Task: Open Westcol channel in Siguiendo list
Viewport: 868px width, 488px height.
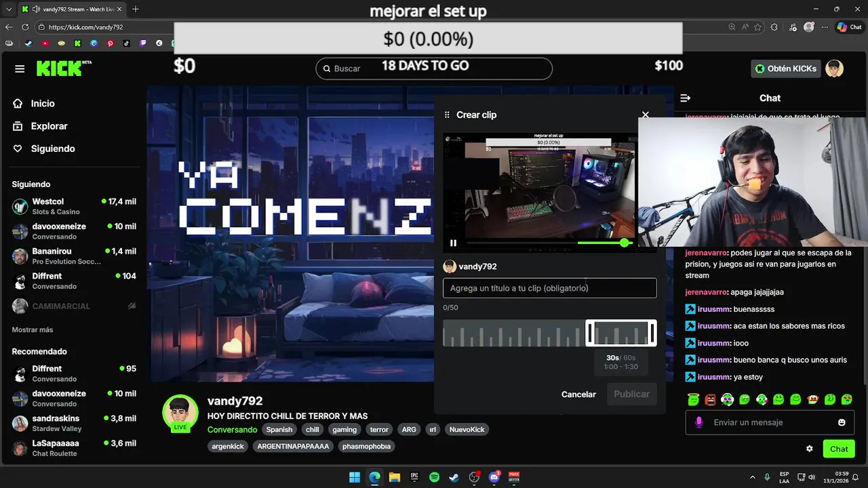Action: point(73,207)
